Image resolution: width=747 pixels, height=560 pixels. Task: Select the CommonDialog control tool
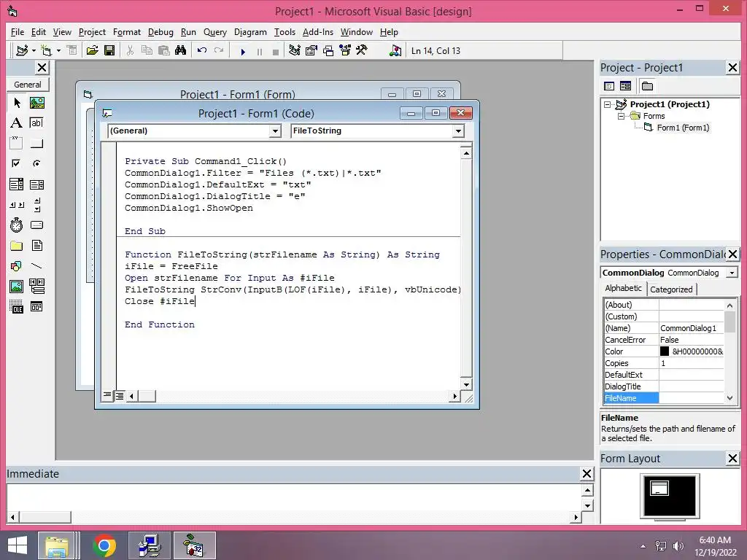36,307
